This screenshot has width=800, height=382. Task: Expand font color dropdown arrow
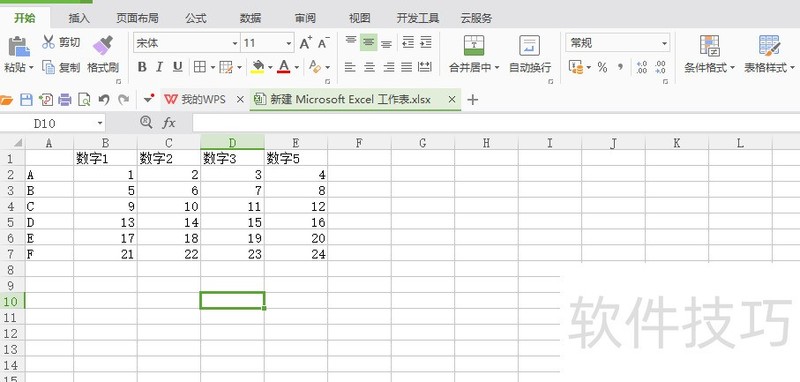pos(296,67)
